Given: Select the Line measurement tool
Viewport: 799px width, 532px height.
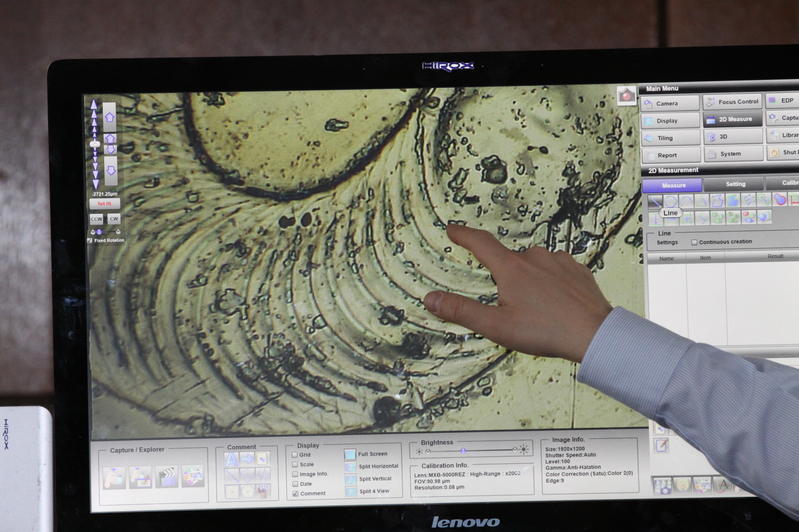Looking at the screenshot, I should tap(655, 201).
